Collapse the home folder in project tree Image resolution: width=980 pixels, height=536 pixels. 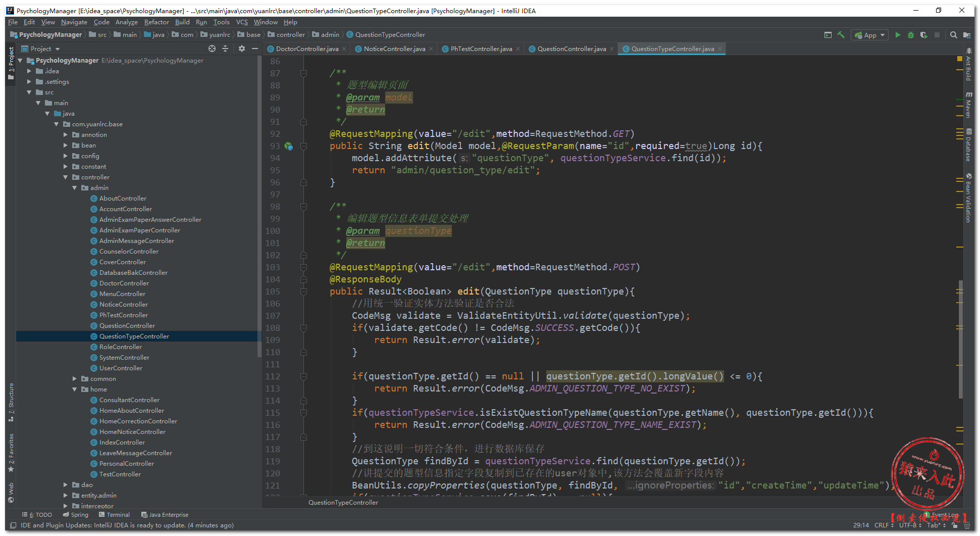(x=75, y=389)
